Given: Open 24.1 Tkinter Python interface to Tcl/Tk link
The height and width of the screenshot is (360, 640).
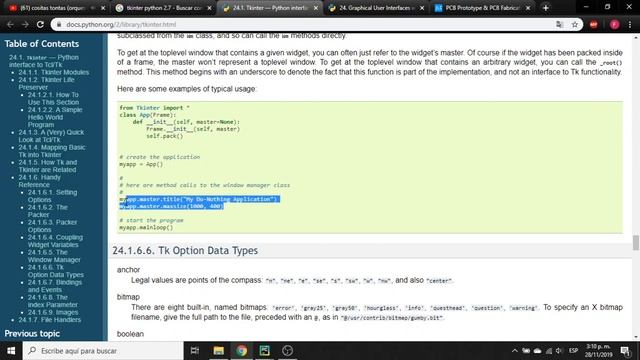Looking at the screenshot, I should [44, 61].
